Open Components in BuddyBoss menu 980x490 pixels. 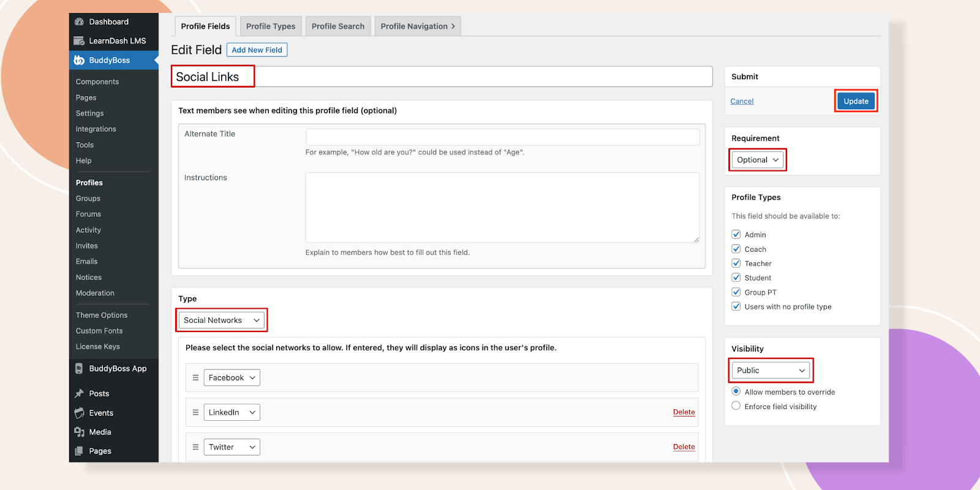[x=97, y=81]
